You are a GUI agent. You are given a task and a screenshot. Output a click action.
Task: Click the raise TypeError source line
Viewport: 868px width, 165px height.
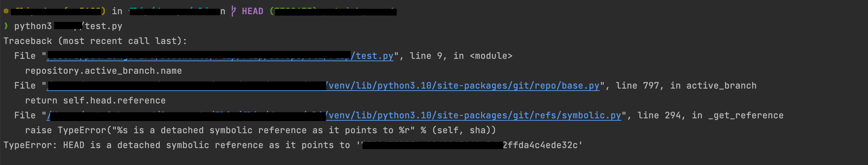pos(261,130)
